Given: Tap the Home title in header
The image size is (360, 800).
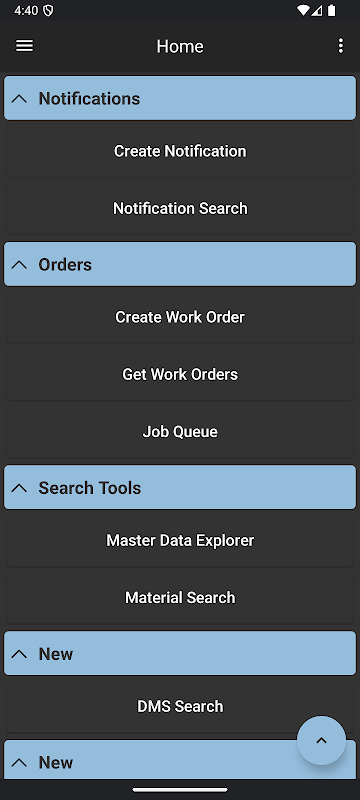Looking at the screenshot, I should click(180, 46).
